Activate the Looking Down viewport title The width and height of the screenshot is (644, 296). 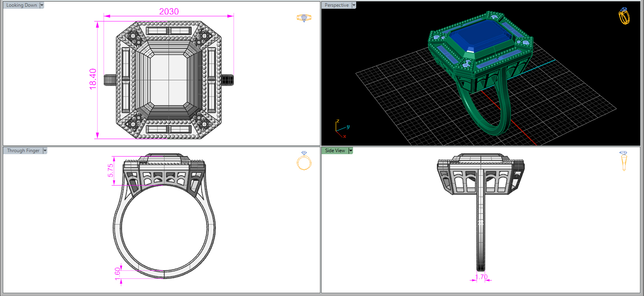pyautogui.click(x=21, y=5)
